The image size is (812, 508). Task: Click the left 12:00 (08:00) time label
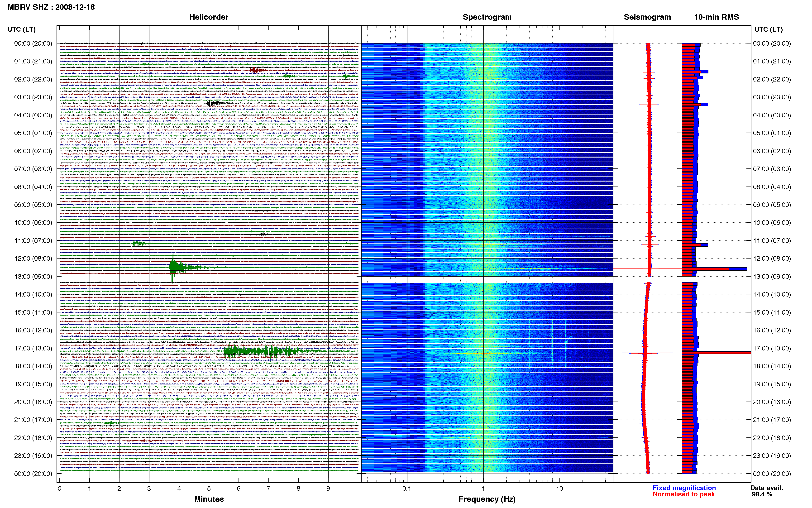coord(33,258)
